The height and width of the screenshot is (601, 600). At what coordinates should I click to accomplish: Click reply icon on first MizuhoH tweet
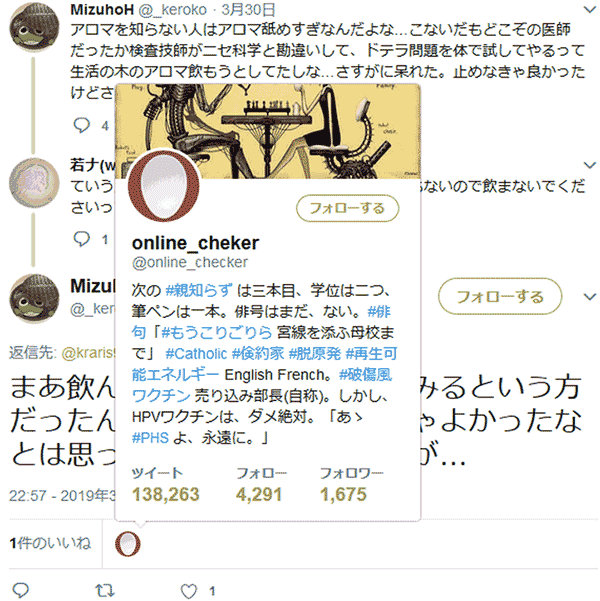tap(81, 125)
